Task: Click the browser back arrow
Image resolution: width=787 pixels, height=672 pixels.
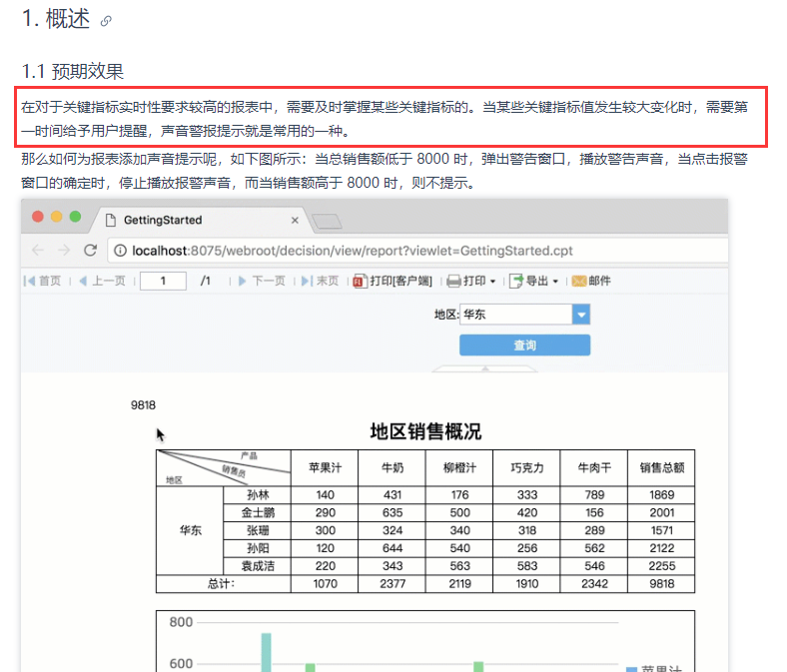Action: [38, 250]
